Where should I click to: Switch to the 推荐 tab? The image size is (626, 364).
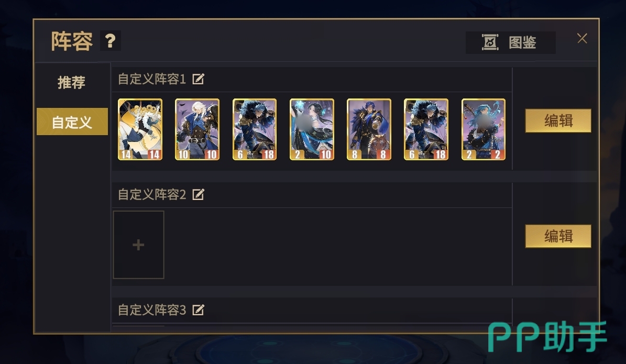click(x=72, y=82)
